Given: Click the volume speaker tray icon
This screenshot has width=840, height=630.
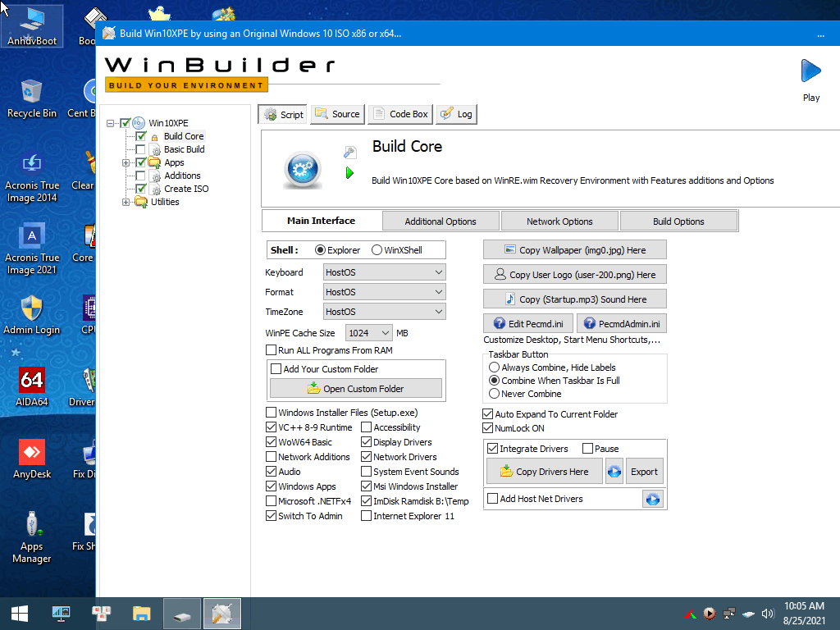Looking at the screenshot, I should [x=768, y=614].
